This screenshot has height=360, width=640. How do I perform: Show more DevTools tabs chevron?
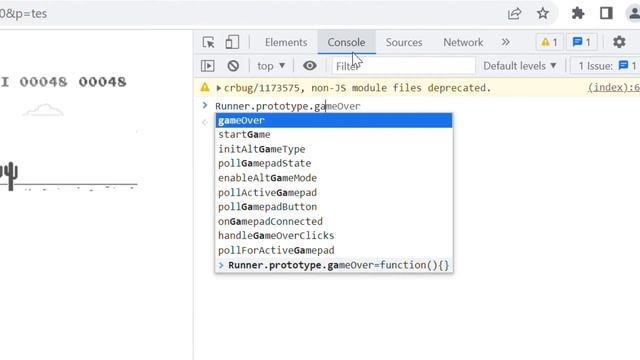(505, 42)
